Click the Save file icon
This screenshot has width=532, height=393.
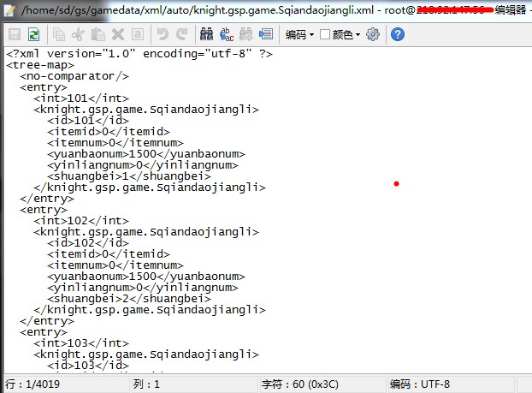15,34
